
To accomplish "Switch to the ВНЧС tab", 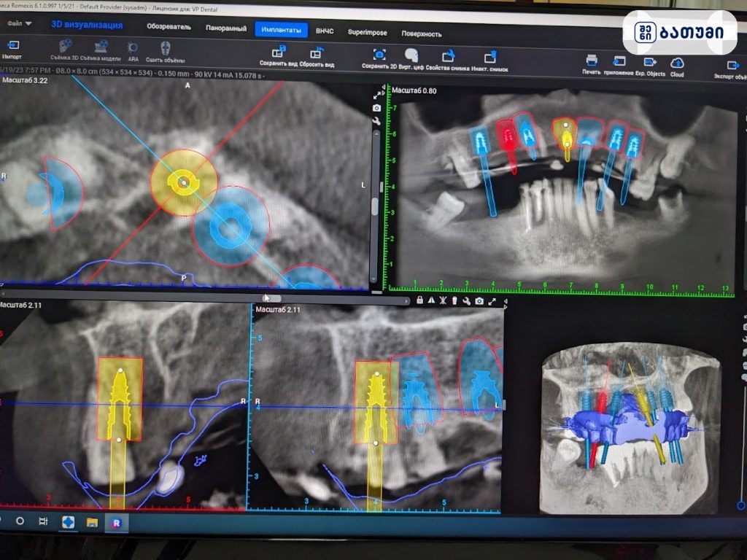I will point(325,31).
